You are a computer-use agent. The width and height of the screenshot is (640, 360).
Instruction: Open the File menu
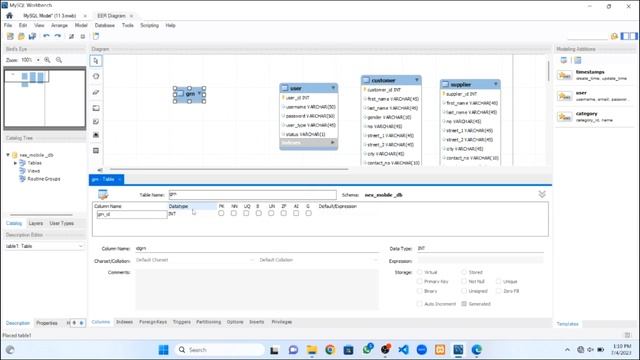[x=8, y=25]
